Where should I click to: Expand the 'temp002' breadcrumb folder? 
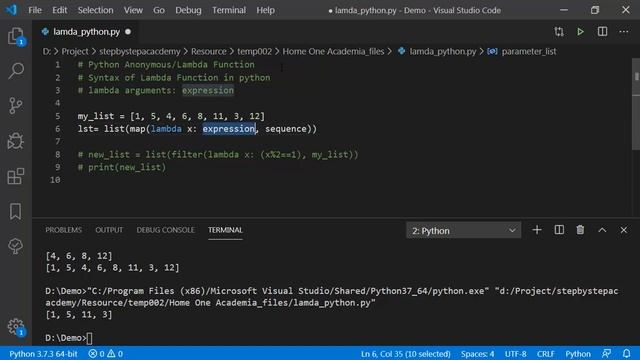click(x=254, y=51)
